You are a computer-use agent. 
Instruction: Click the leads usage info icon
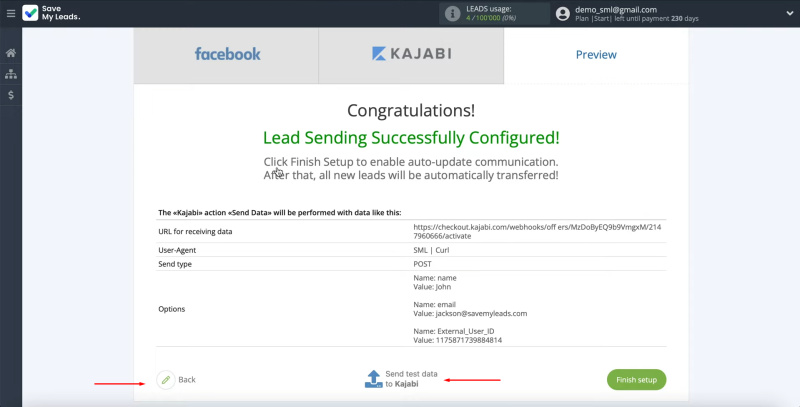[453, 14]
